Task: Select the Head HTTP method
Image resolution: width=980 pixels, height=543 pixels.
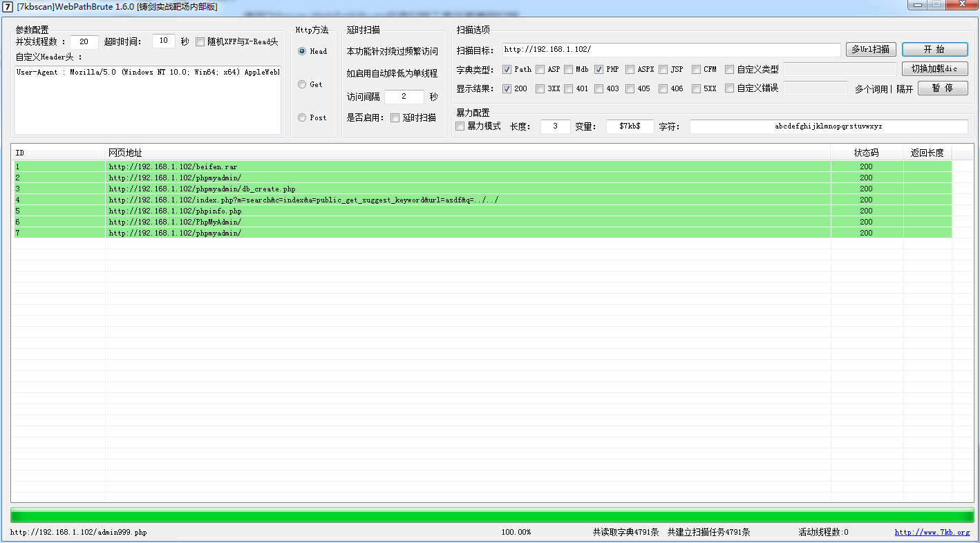Action: pos(302,51)
